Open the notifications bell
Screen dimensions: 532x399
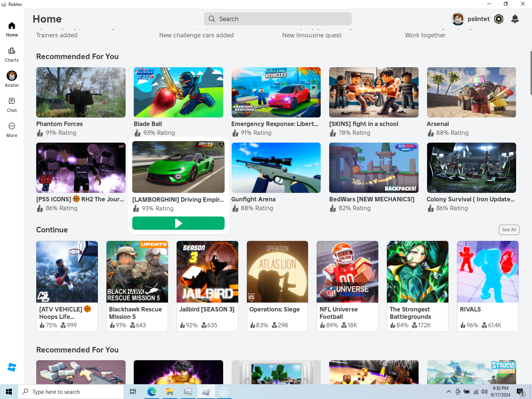(515, 19)
